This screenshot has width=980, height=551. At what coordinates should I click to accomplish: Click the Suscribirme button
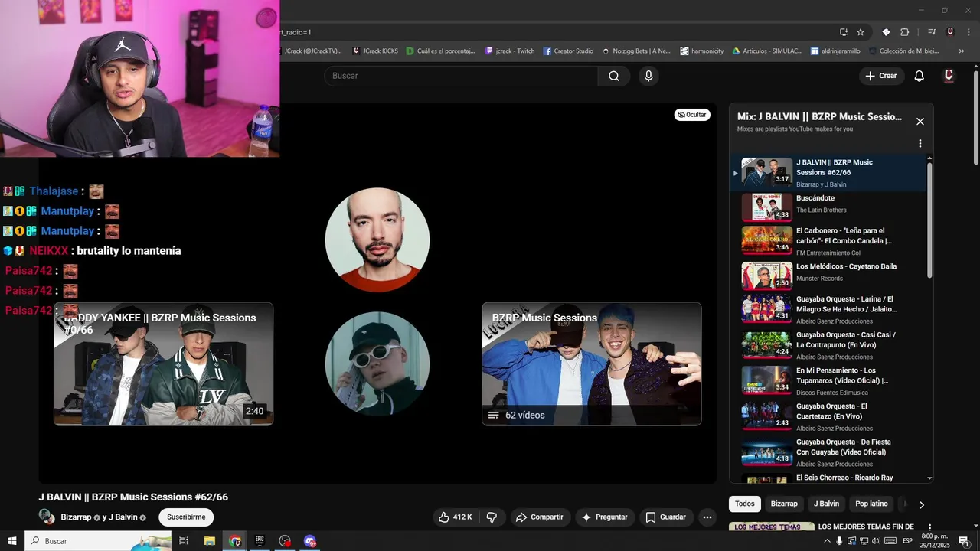[x=186, y=517]
